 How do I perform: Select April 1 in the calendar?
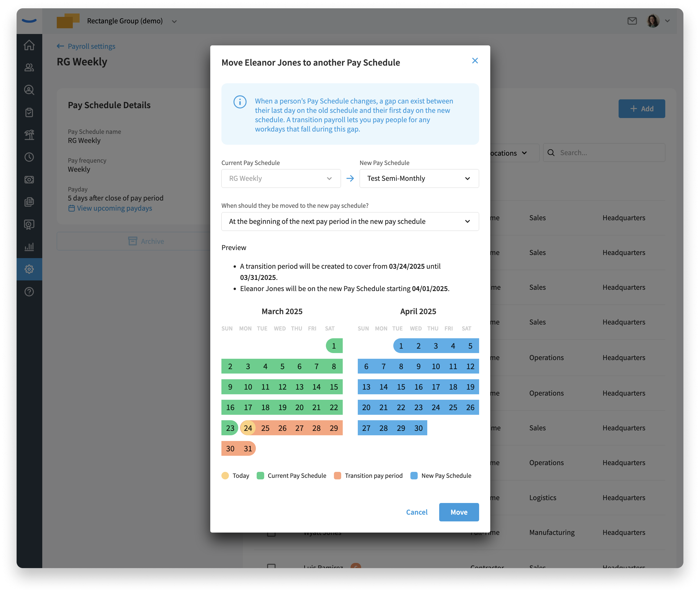pyautogui.click(x=401, y=346)
